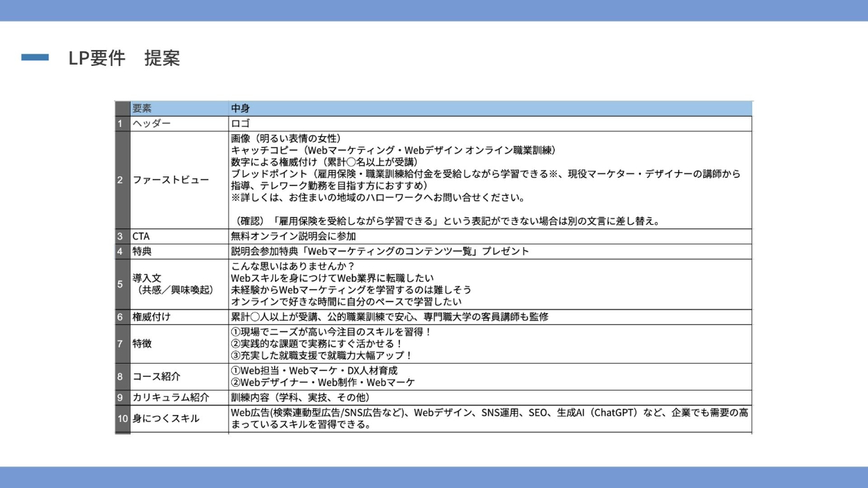
Task: Click the "CTA" element cell
Action: coord(178,236)
